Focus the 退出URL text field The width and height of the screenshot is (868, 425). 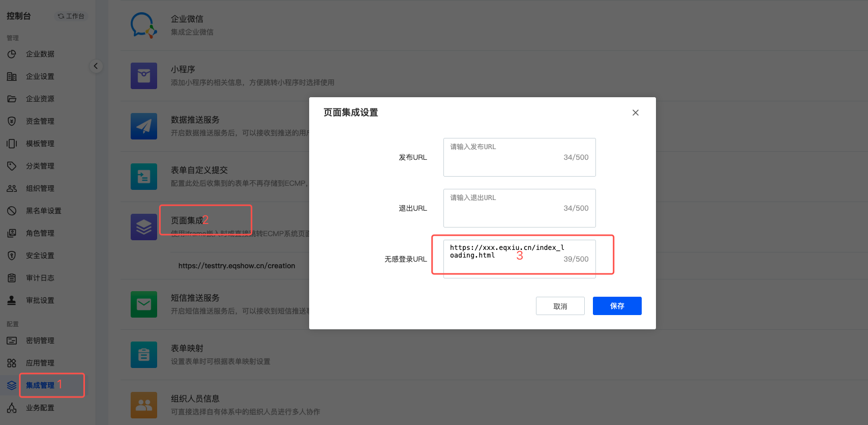click(x=519, y=208)
